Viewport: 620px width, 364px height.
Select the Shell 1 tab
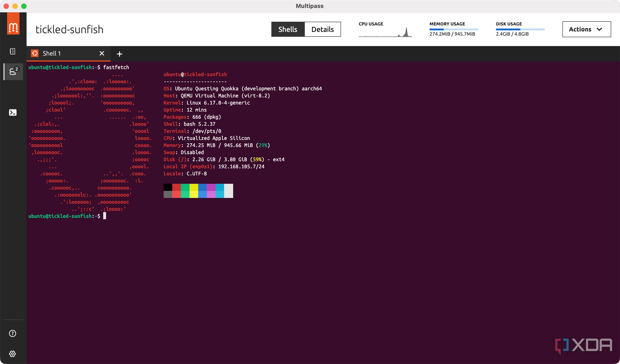69,53
